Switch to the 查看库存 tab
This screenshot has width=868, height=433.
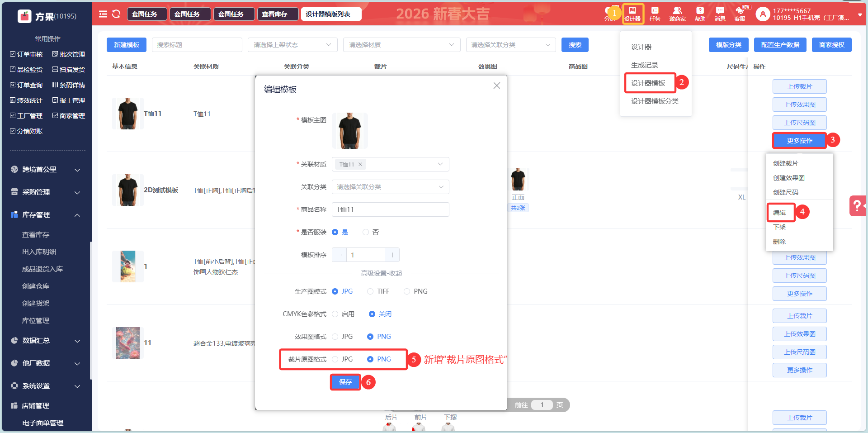click(x=278, y=14)
